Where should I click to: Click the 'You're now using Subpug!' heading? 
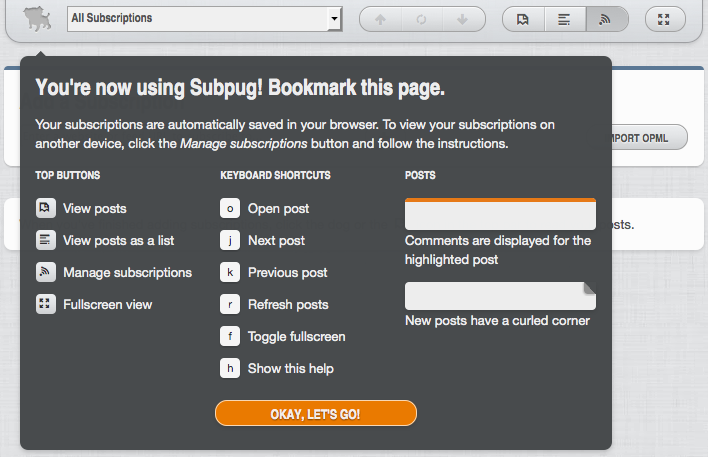(240, 88)
